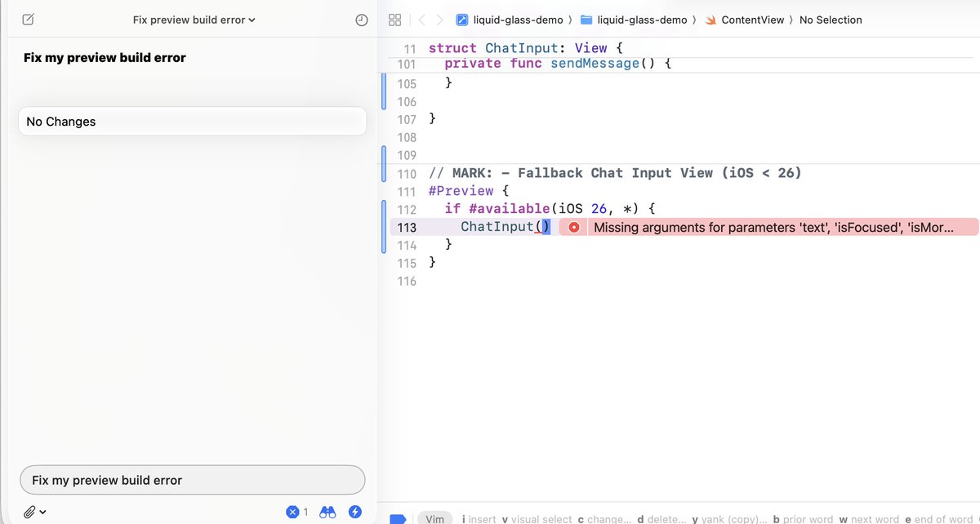The height and width of the screenshot is (524, 980).
Task: Go forward with the right chevron
Action: [x=440, y=20]
